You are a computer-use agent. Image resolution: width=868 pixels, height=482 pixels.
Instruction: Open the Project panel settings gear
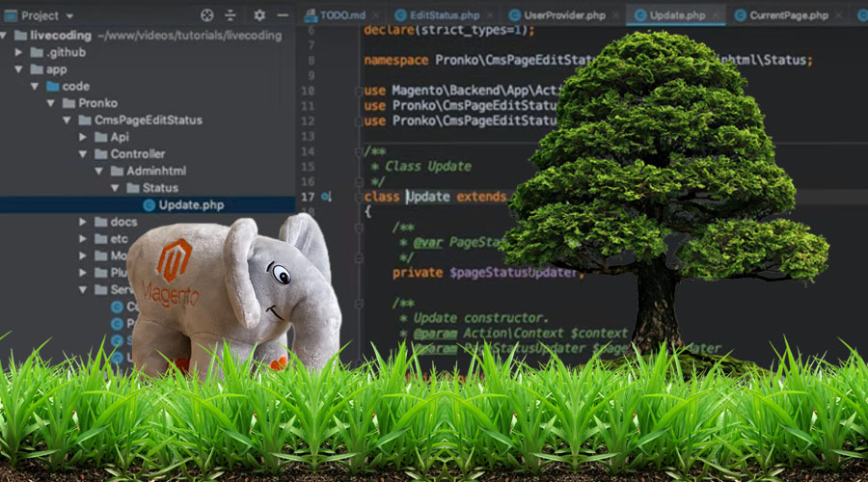coord(259,15)
